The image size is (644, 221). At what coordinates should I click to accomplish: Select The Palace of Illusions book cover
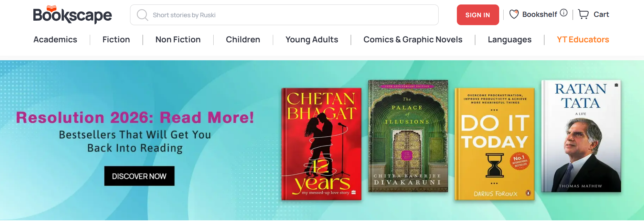(x=408, y=136)
